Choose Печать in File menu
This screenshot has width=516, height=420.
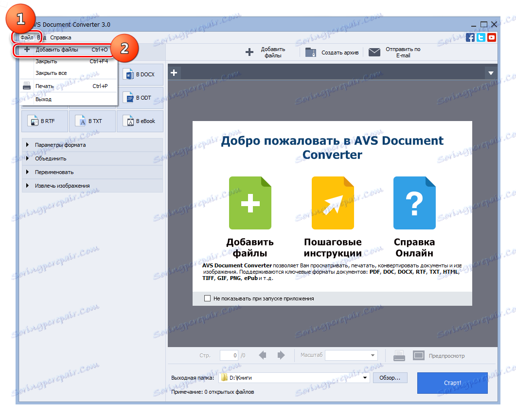click(x=69, y=86)
